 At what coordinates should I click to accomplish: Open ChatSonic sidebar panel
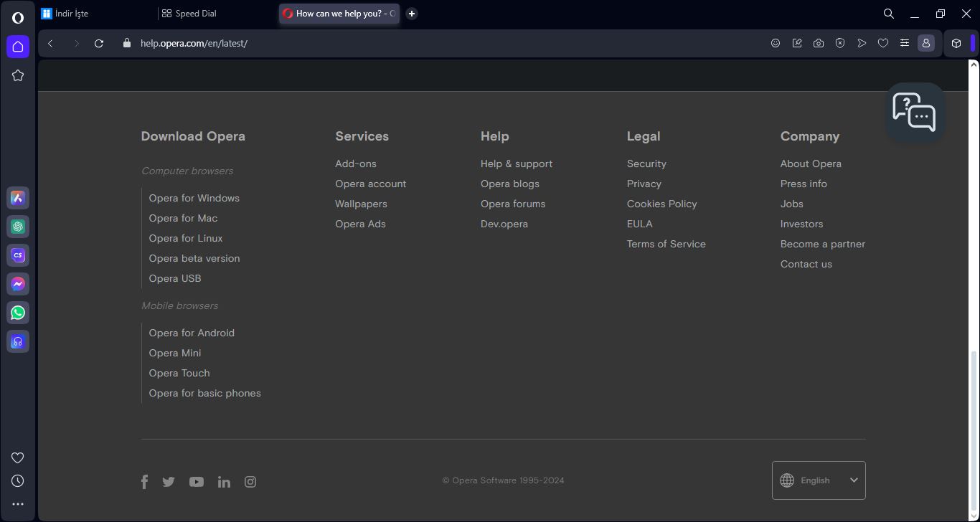pos(18,255)
